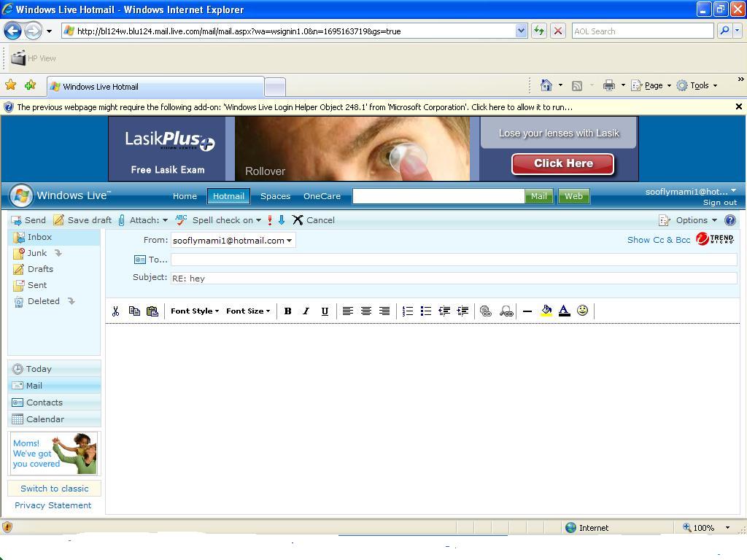Screen dimensions: 747x560
Task: Click the Cut scissors icon
Action: click(115, 311)
